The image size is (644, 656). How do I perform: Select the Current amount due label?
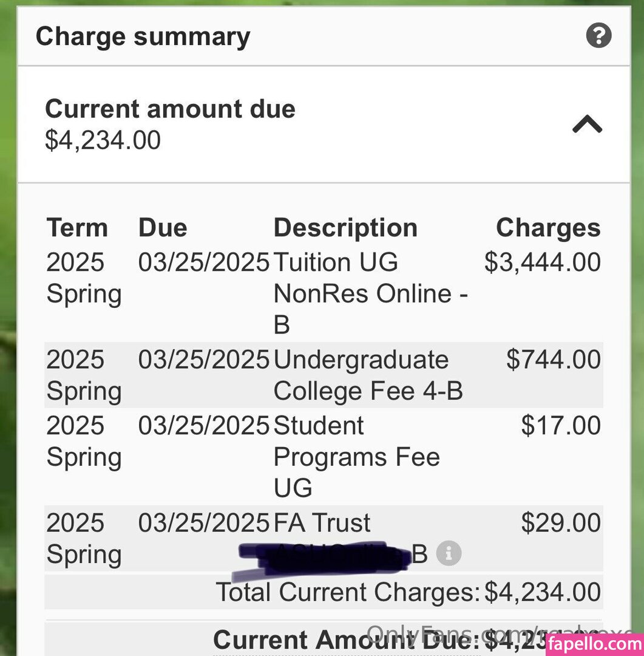pyautogui.click(x=170, y=109)
